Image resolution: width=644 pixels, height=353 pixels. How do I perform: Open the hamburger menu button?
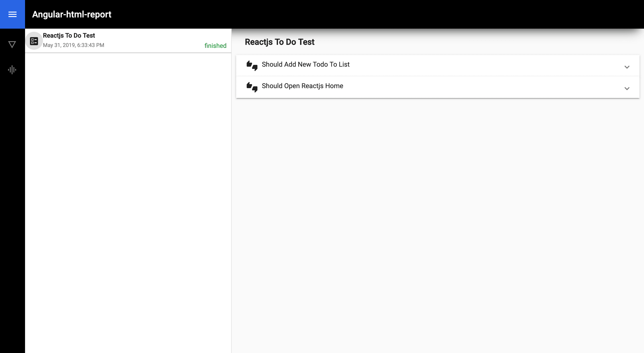tap(12, 14)
